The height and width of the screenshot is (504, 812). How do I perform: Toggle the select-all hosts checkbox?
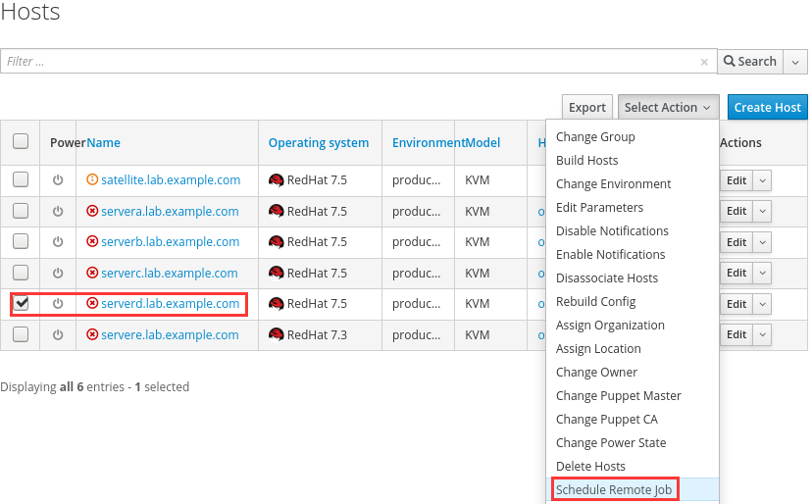click(21, 142)
